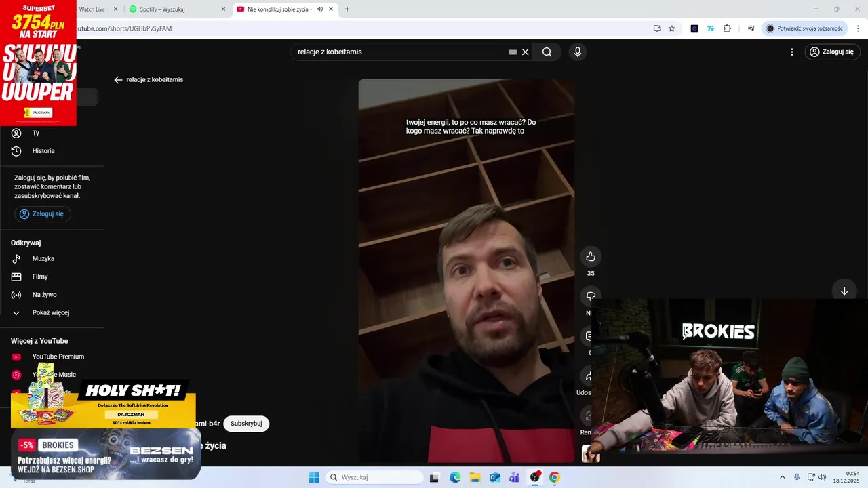Screen dimensions: 868x488
Task: Close the Watch Live tab
Action: click(115, 9)
